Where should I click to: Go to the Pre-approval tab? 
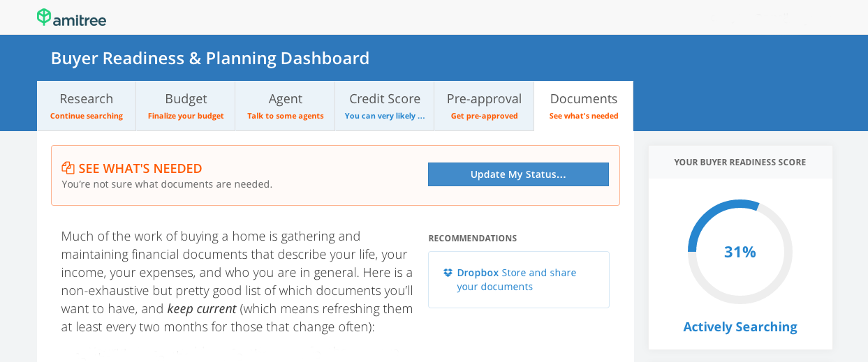(x=484, y=106)
